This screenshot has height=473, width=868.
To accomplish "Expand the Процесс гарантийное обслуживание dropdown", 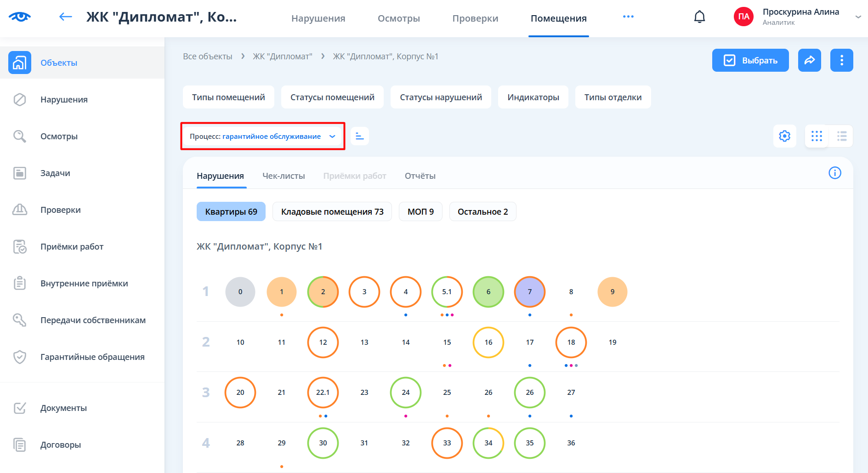I will 262,136.
